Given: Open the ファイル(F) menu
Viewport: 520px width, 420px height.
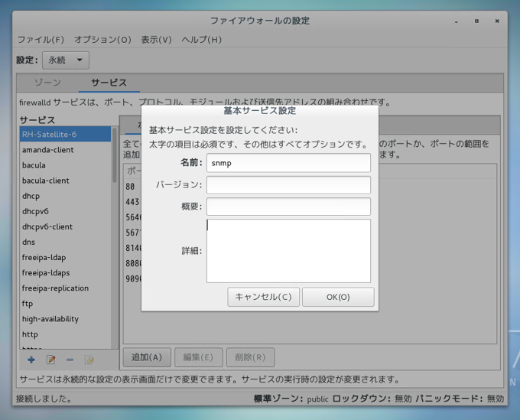Looking at the screenshot, I should coord(41,40).
